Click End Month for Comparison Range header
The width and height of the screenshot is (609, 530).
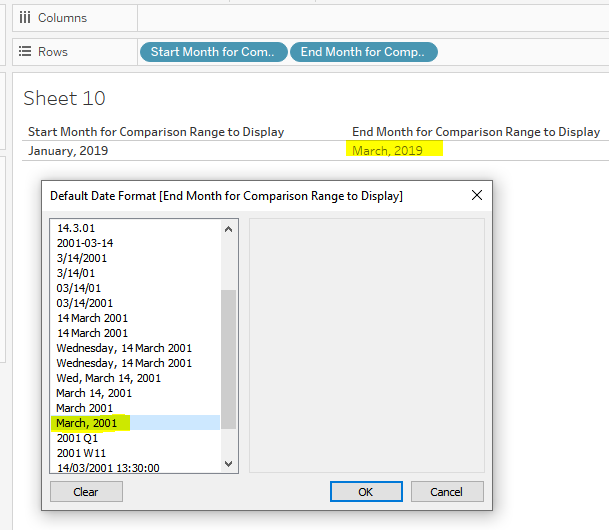coord(476,132)
